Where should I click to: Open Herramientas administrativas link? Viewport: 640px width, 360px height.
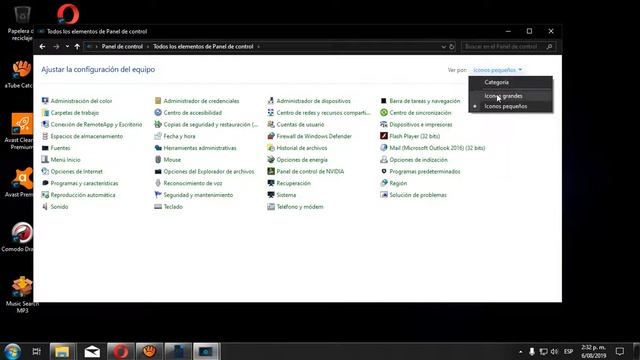(200, 148)
